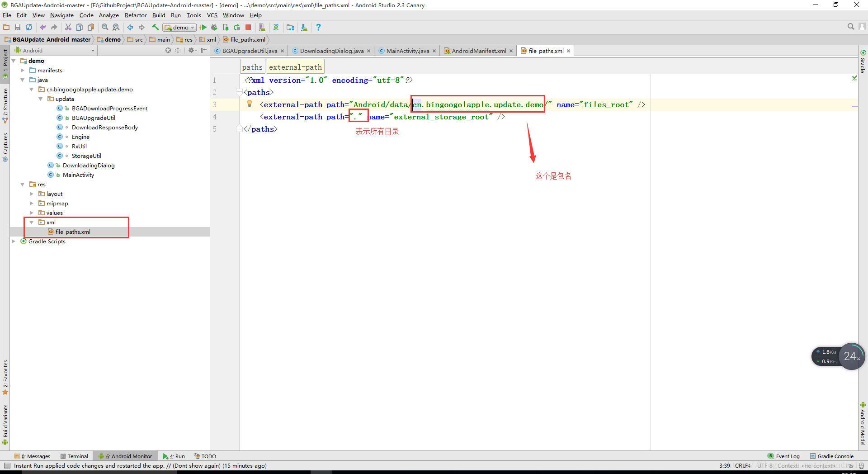Click the Attach debugger to process icon

click(226, 27)
